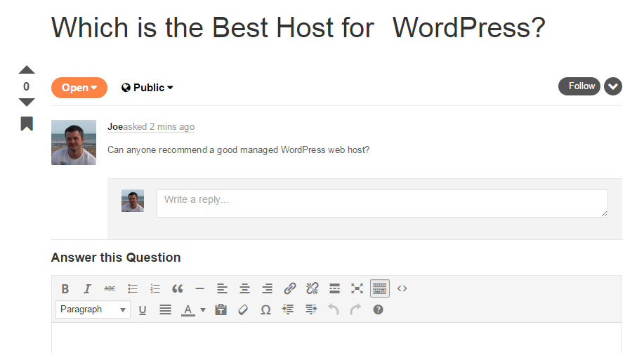
Task: Click the asked 2 mins ago timestamp
Action: pos(159,127)
